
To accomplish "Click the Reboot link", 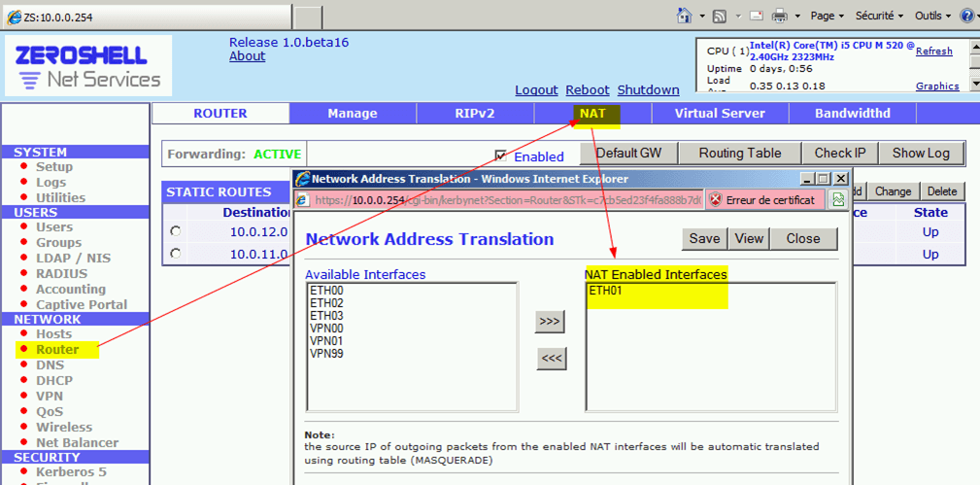I will coord(588,90).
